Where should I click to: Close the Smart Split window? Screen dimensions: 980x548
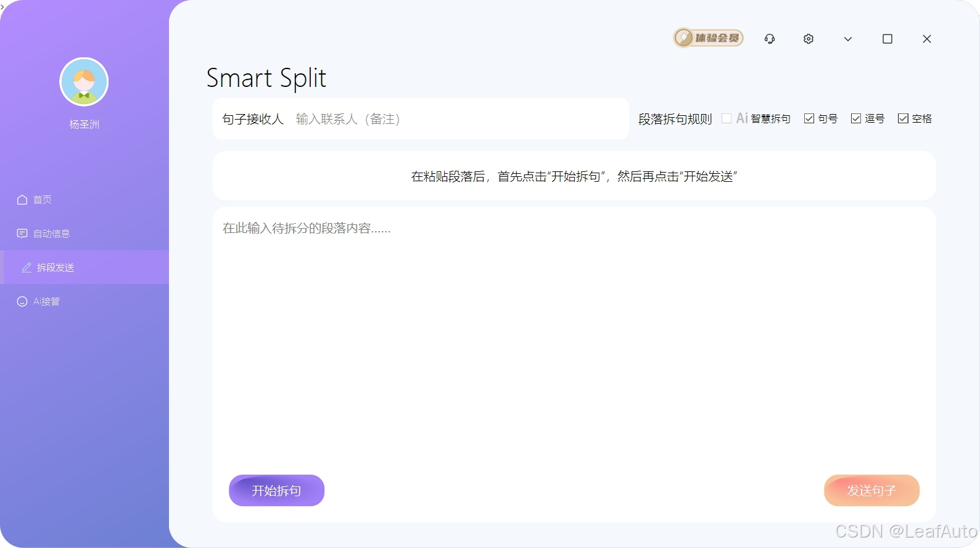(927, 39)
